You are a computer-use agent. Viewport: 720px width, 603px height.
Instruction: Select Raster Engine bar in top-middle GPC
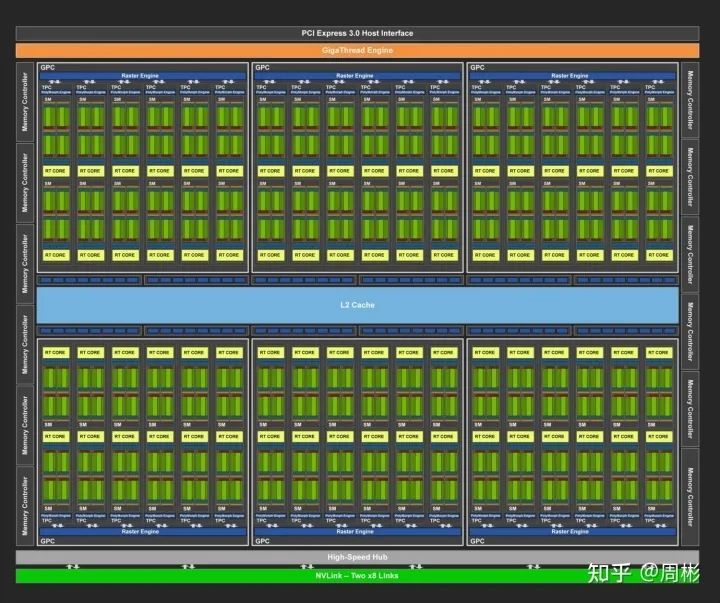[357, 76]
